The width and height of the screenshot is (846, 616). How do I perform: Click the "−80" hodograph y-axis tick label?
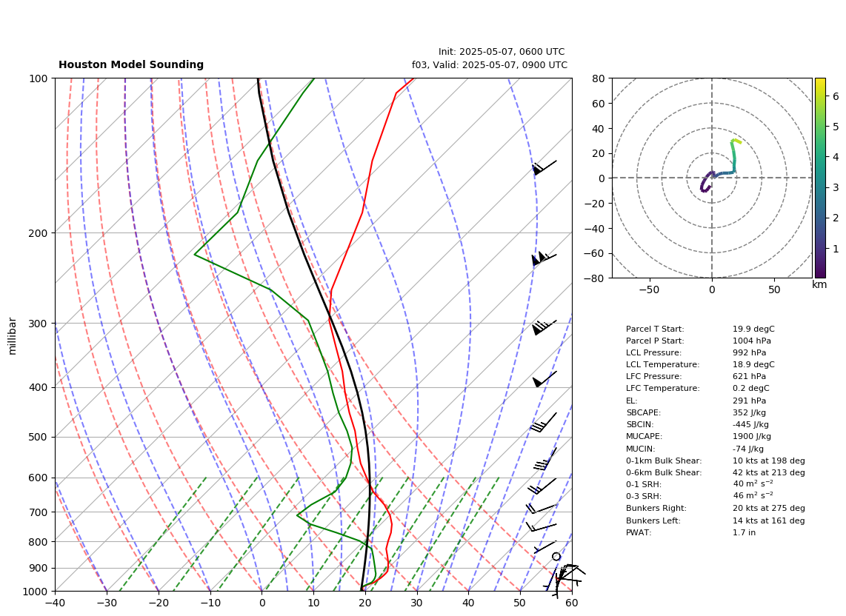pos(596,278)
